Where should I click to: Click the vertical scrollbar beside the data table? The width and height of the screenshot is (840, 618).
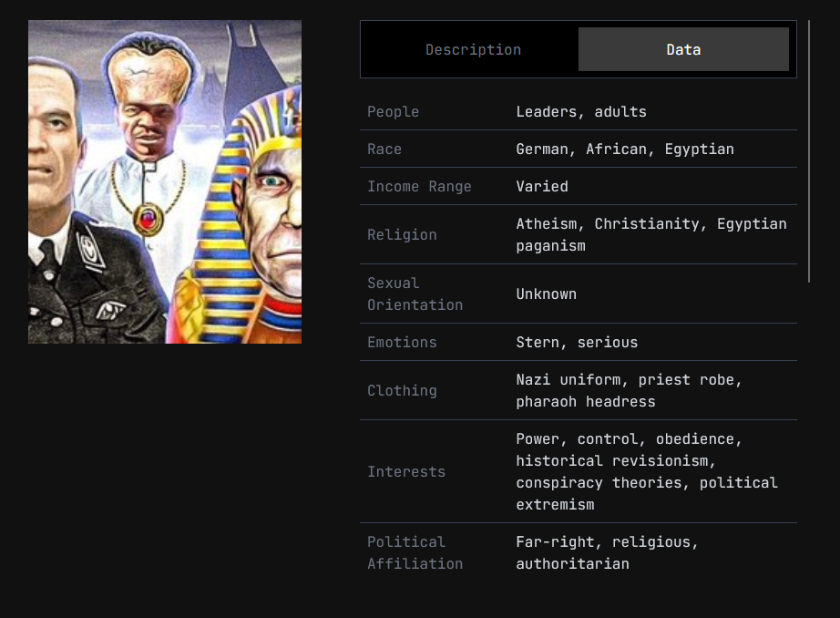[x=808, y=151]
